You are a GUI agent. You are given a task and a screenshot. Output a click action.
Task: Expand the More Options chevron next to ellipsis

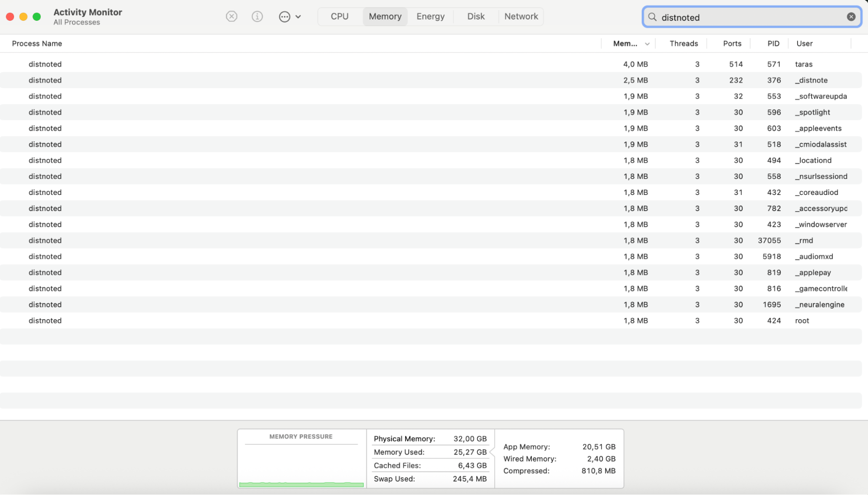tap(297, 16)
